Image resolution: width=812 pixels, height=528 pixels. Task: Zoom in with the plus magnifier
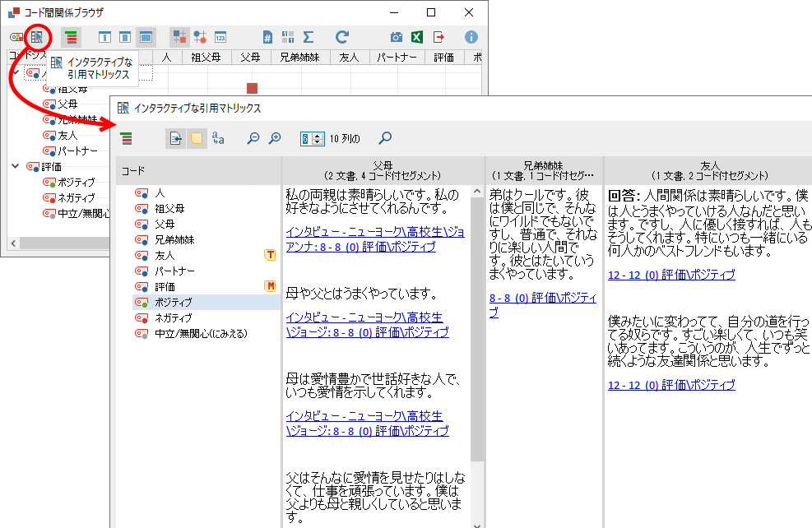275,138
